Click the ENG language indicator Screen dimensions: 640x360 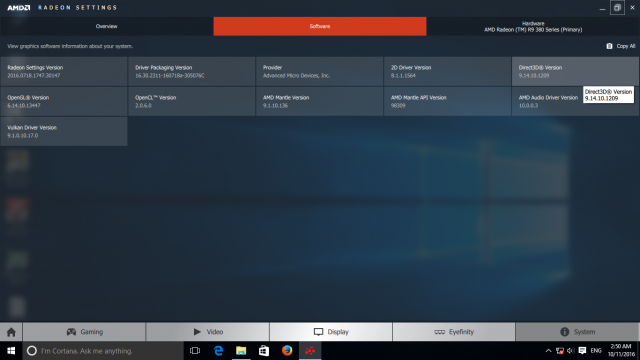(596, 351)
